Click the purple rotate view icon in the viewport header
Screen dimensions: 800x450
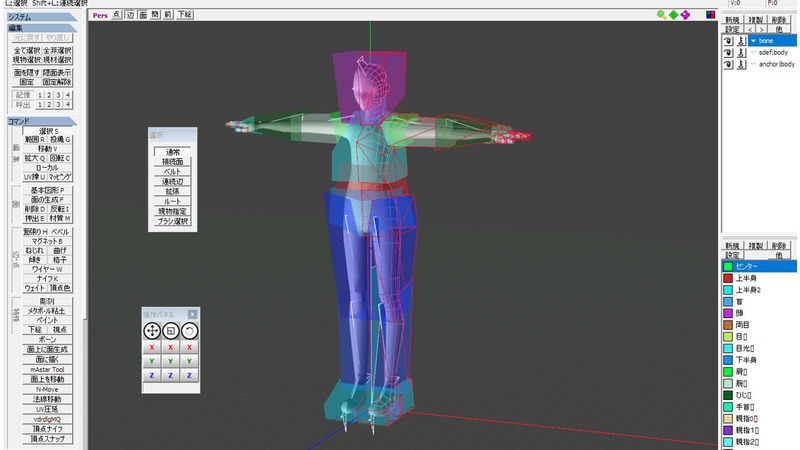[685, 15]
